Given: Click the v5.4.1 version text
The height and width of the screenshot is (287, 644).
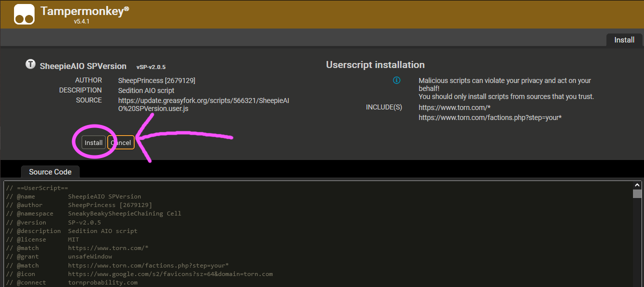Looking at the screenshot, I should [x=81, y=21].
